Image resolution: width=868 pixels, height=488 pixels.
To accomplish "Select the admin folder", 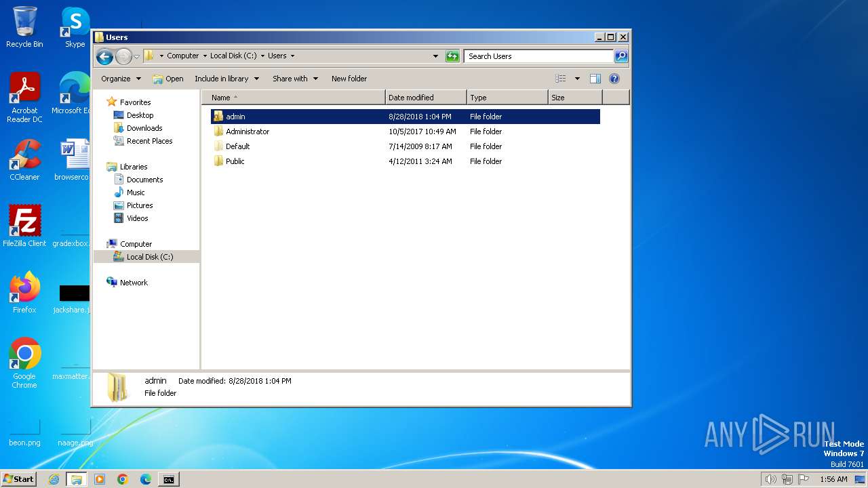I will pos(405,117).
